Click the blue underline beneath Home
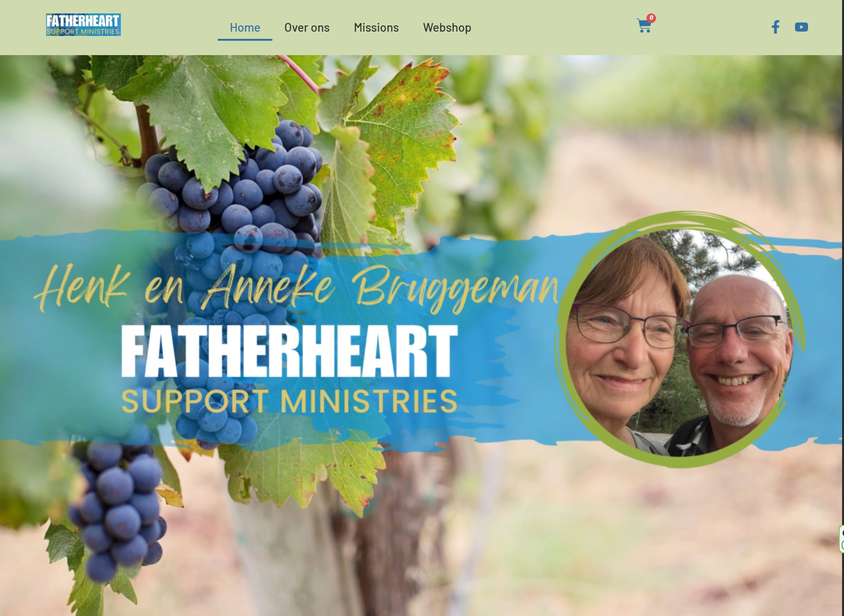844x616 pixels. (245, 39)
